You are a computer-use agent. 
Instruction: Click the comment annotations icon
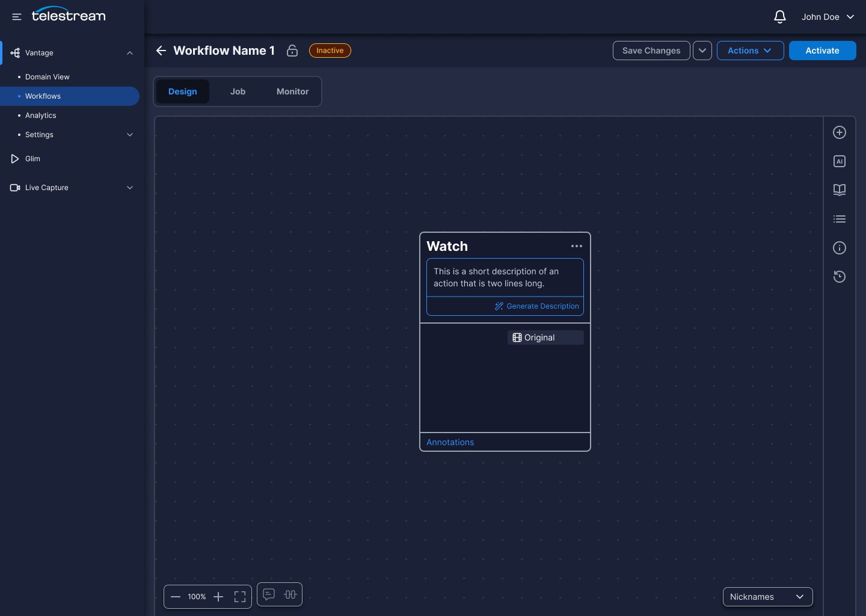(269, 594)
